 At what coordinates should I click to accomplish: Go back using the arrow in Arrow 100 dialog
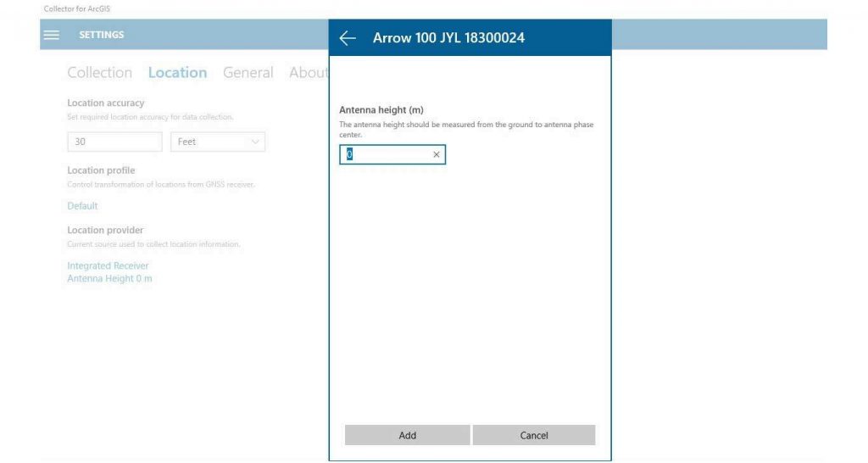[348, 37]
